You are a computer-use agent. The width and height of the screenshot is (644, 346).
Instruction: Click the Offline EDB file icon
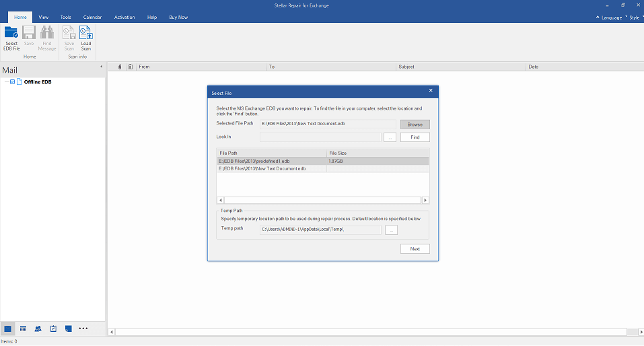pos(19,81)
